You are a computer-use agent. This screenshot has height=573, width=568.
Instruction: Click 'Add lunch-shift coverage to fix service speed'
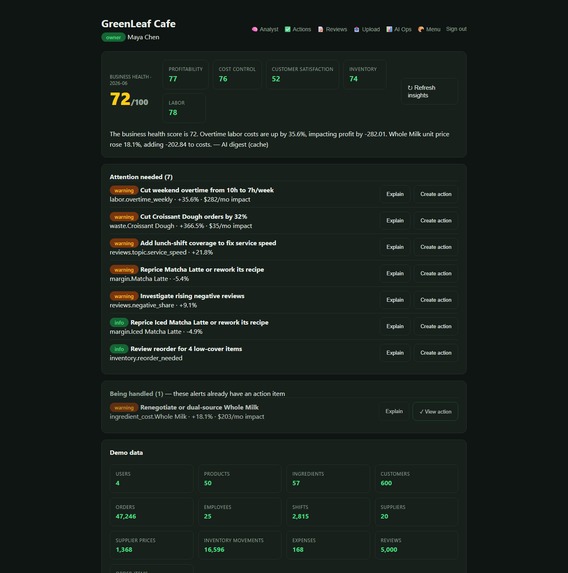pos(208,243)
